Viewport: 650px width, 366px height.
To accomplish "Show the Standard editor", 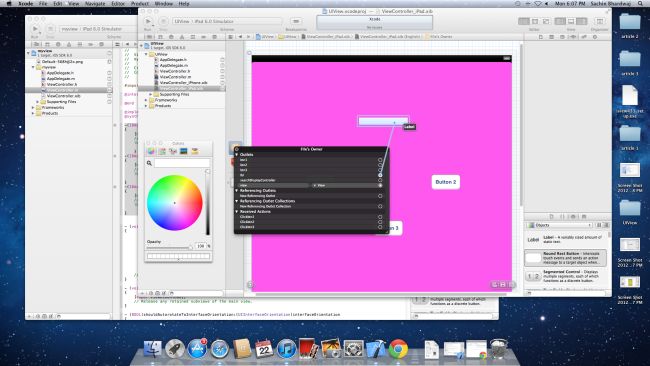I will (524, 21).
